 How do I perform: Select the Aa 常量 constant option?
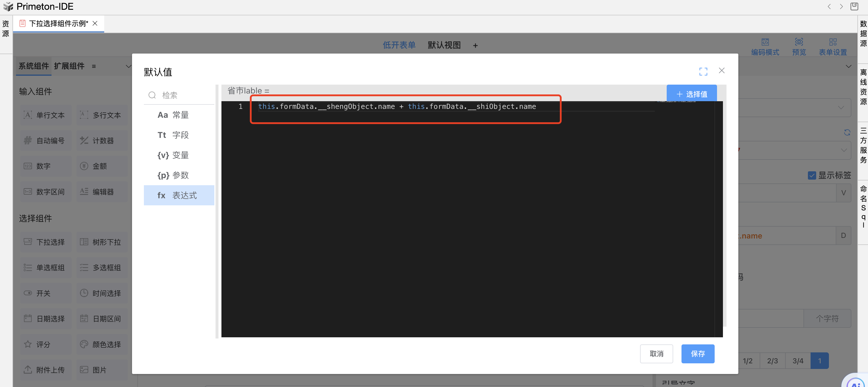(x=179, y=115)
